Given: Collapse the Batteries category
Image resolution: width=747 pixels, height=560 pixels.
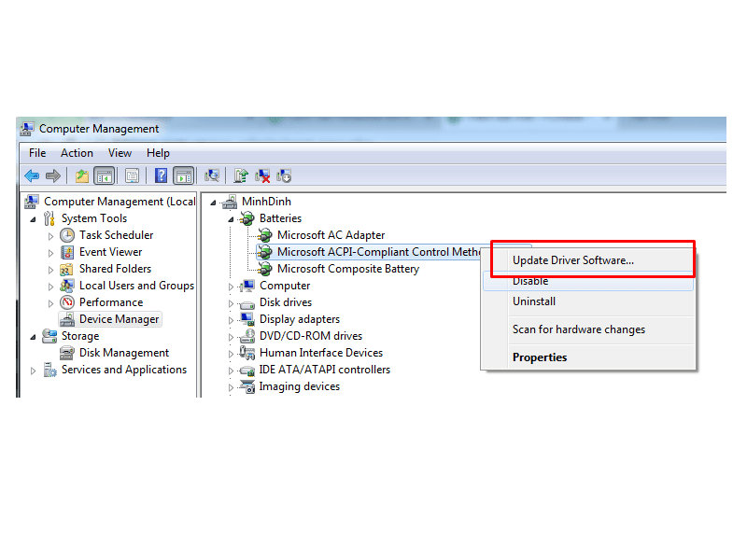Looking at the screenshot, I should [231, 219].
